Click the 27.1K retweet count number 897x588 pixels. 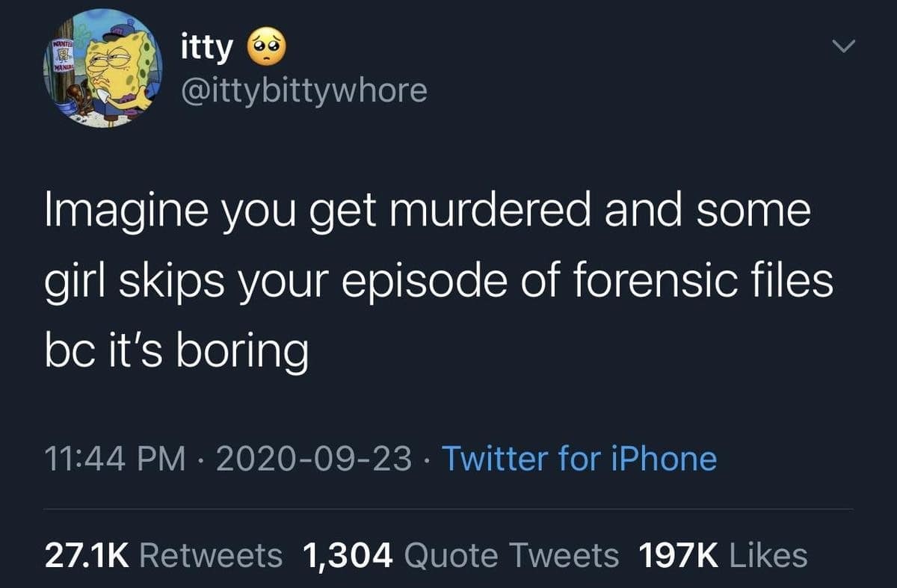(87, 556)
